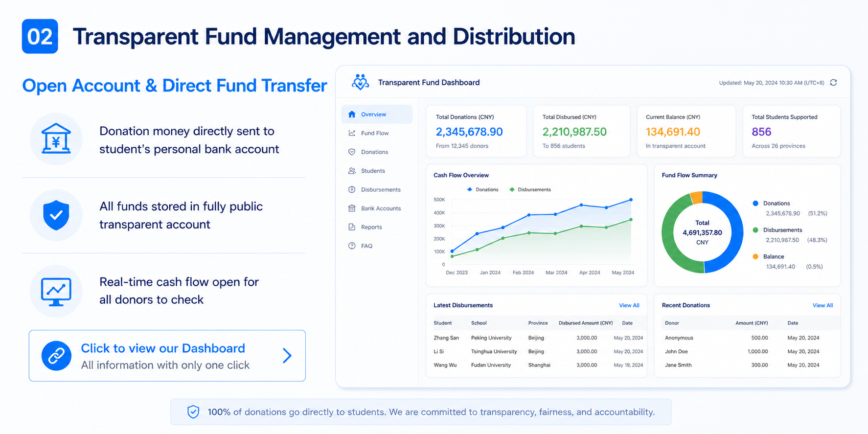Click the monitor with chart icon
The width and height of the screenshot is (868, 434).
pyautogui.click(x=56, y=292)
